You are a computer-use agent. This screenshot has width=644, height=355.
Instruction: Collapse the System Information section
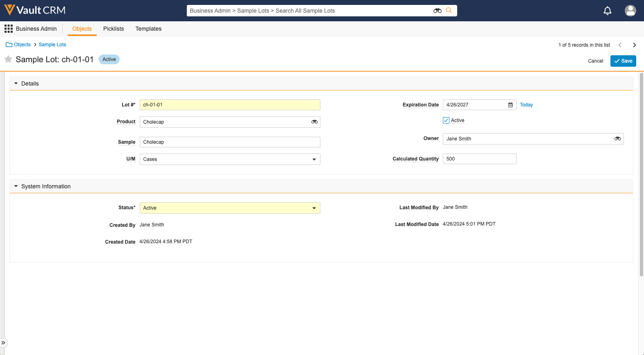tap(16, 186)
